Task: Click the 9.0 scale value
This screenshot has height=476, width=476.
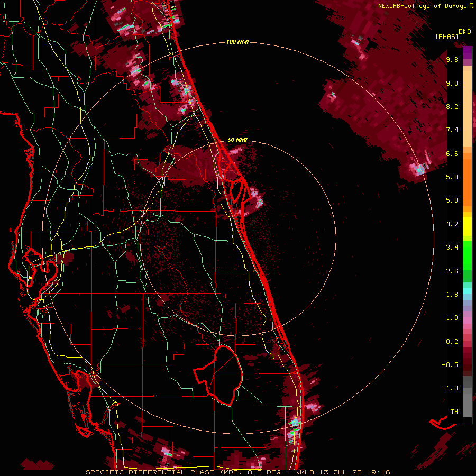Action: coord(452,83)
